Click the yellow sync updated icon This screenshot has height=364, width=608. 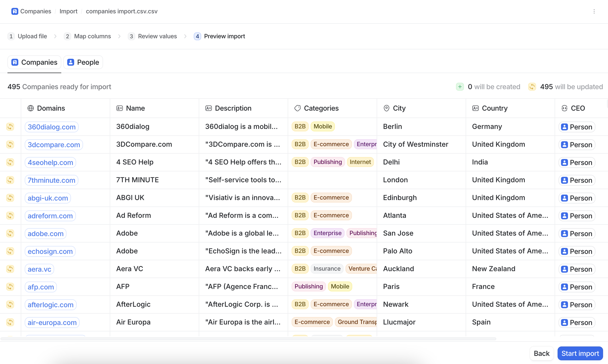[x=532, y=87]
